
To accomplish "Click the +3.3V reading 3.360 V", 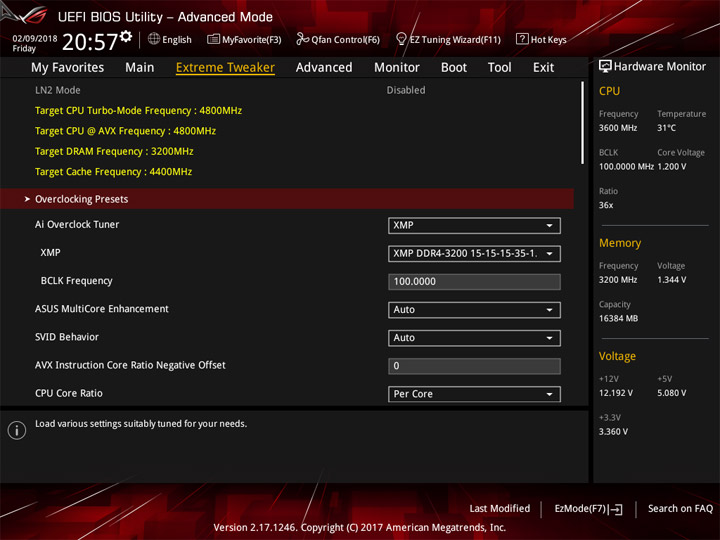I will (x=613, y=432).
